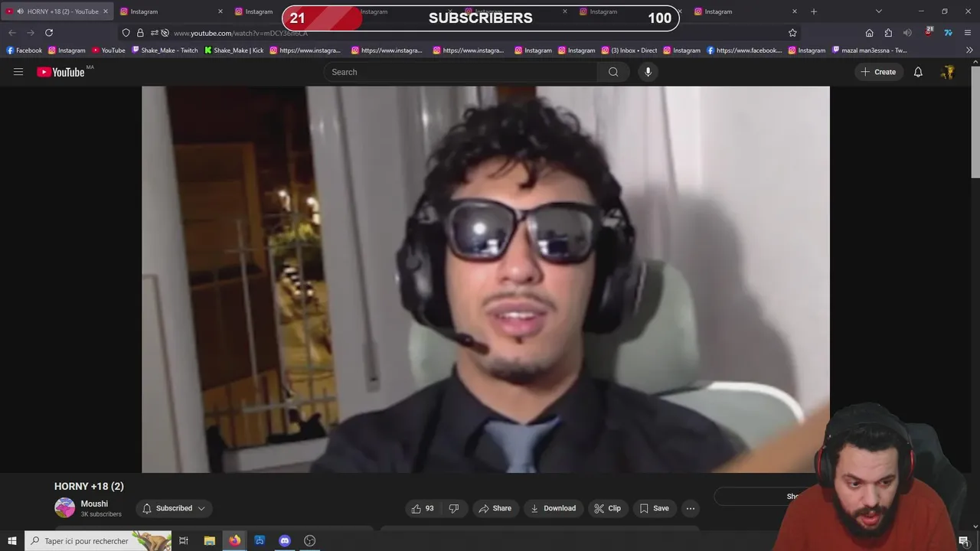Show more bookmarks with the overflow chevron
This screenshot has width=980, height=551.
(969, 51)
